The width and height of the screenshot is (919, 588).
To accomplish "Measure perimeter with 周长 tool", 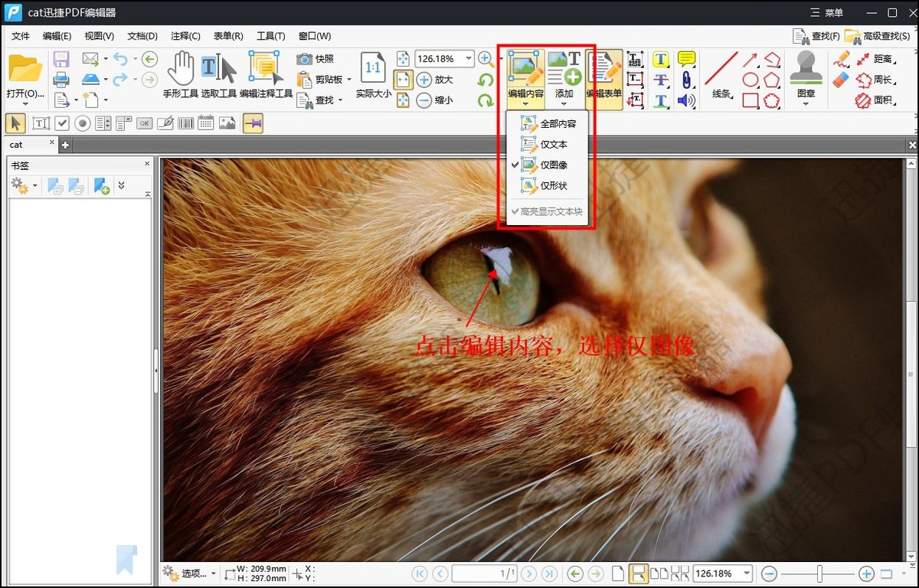I will pos(875,80).
